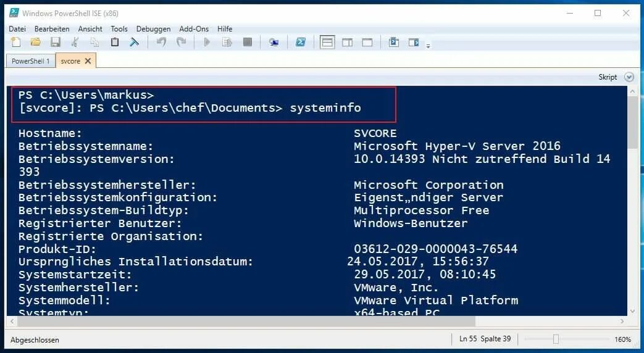Click 'Multiprocessor Free' value
The image size is (644, 353).
[x=421, y=210]
